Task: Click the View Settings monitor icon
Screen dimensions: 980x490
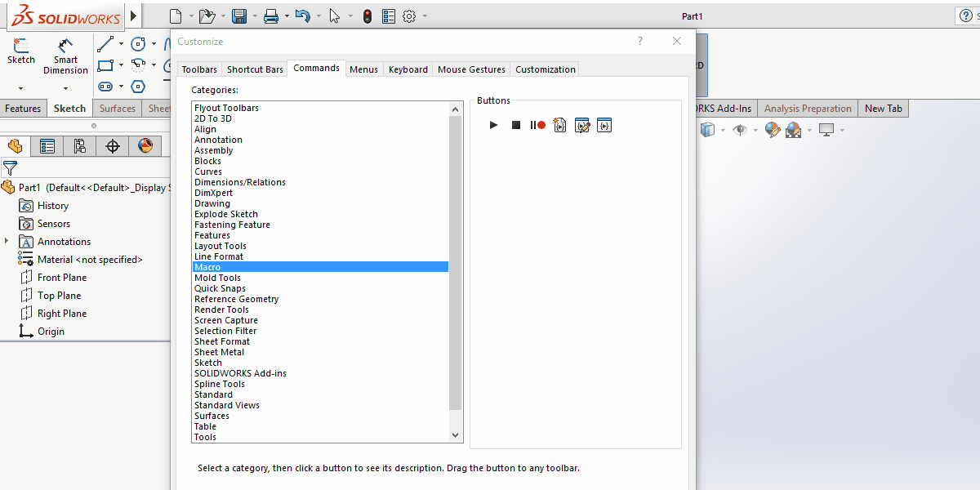Action: [x=826, y=130]
